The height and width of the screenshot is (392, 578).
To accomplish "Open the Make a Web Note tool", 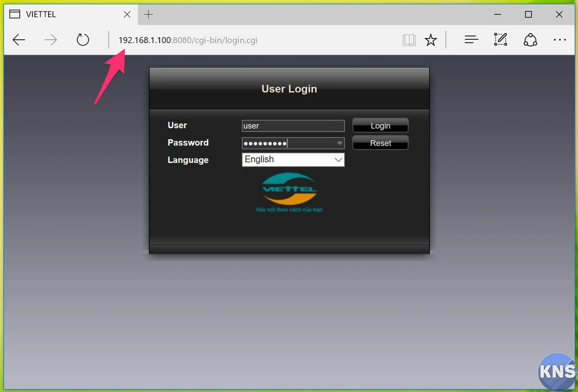I will click(x=501, y=40).
